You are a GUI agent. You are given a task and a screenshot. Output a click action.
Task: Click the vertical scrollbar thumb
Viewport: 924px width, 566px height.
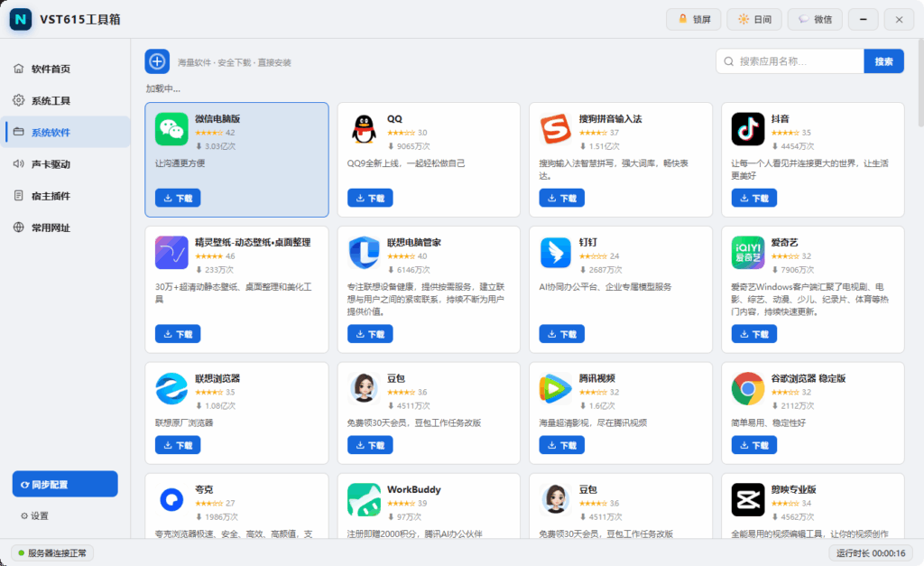921,84
